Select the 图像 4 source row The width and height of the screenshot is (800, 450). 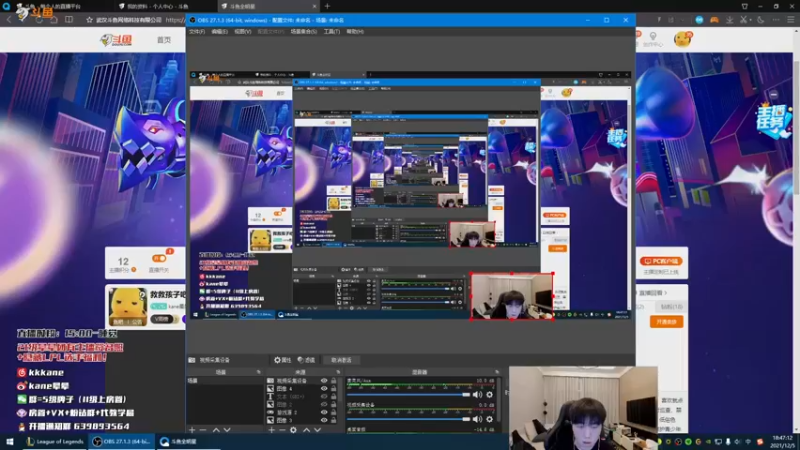pyautogui.click(x=302, y=389)
